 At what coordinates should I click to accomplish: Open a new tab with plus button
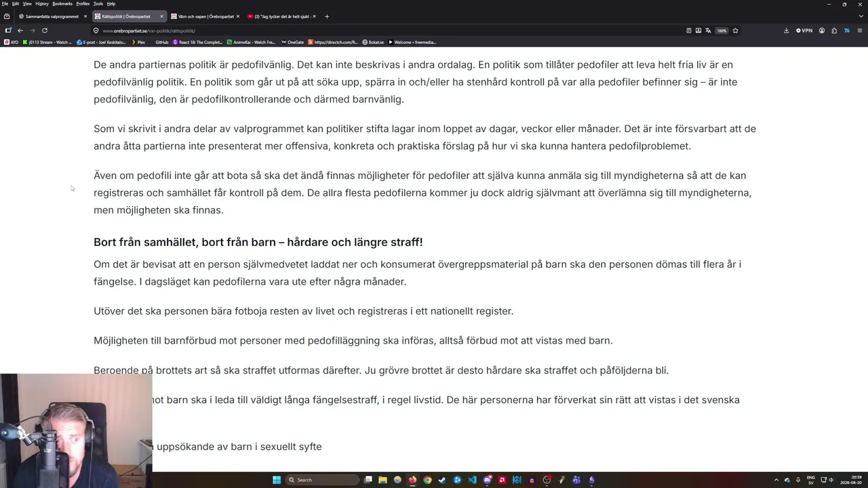tap(327, 16)
